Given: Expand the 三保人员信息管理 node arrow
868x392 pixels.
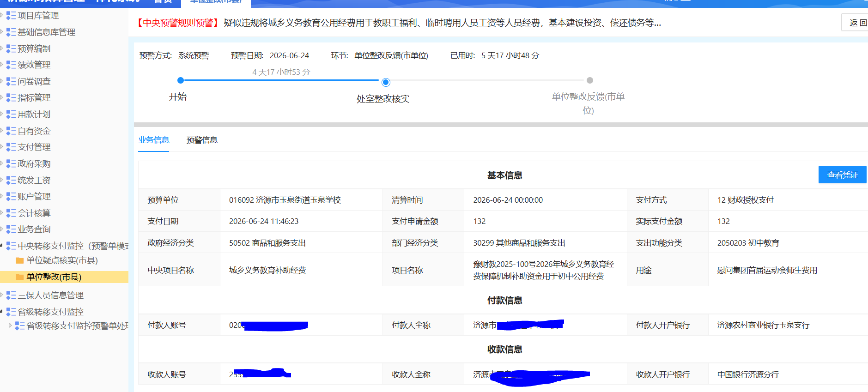Looking at the screenshot, I should coord(2,295).
